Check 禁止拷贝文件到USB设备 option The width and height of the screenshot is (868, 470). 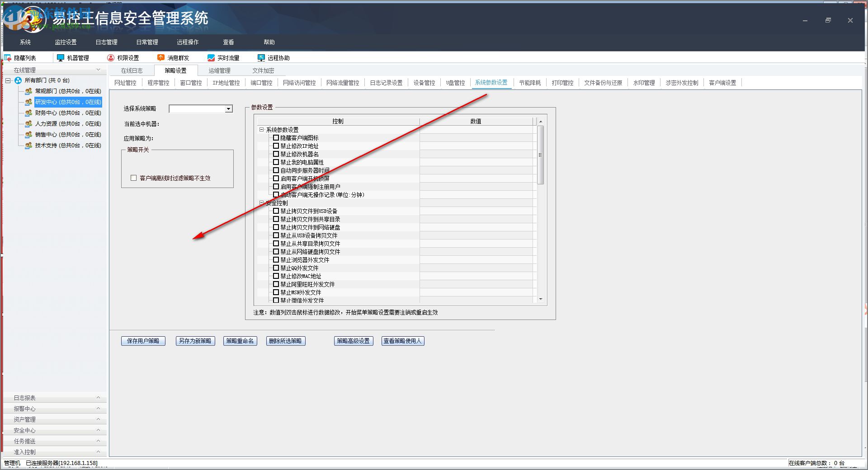[x=276, y=211]
